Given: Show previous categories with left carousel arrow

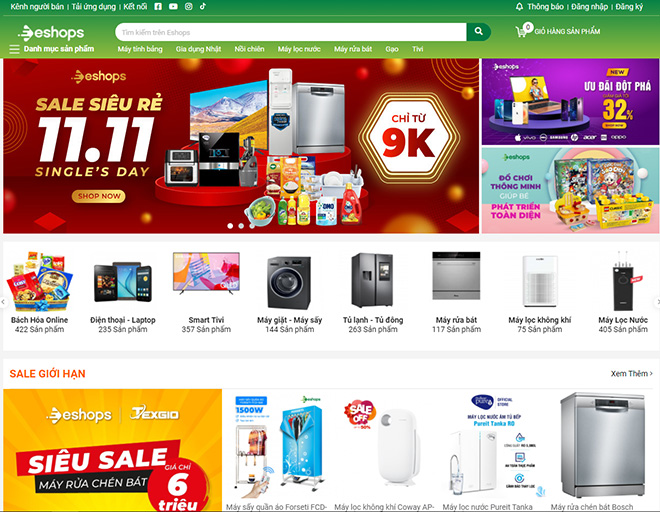Looking at the screenshot, I should 3,302.
